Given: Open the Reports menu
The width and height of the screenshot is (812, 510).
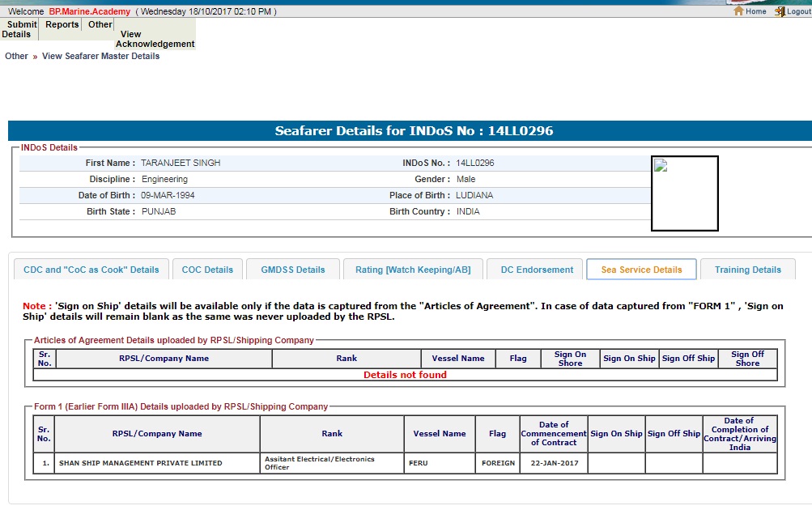Looking at the screenshot, I should point(62,24).
